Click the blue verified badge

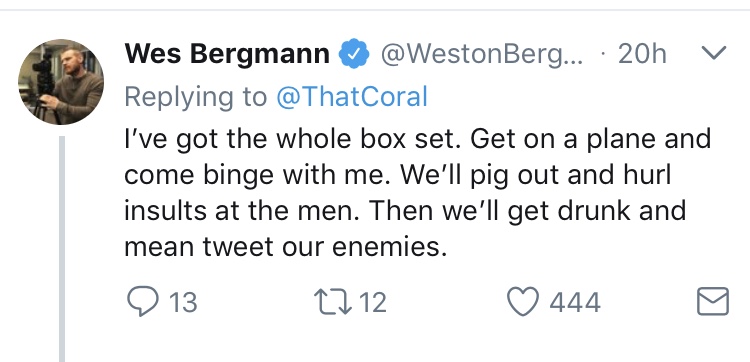click(354, 54)
